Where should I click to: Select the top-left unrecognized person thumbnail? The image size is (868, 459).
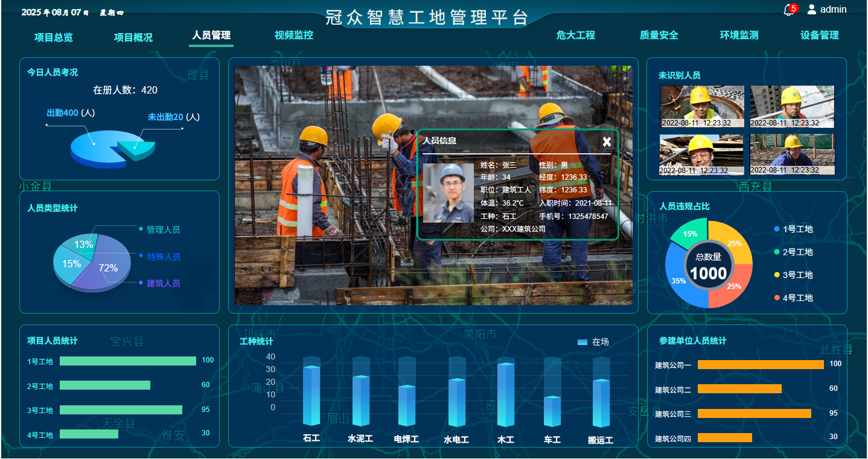(701, 106)
